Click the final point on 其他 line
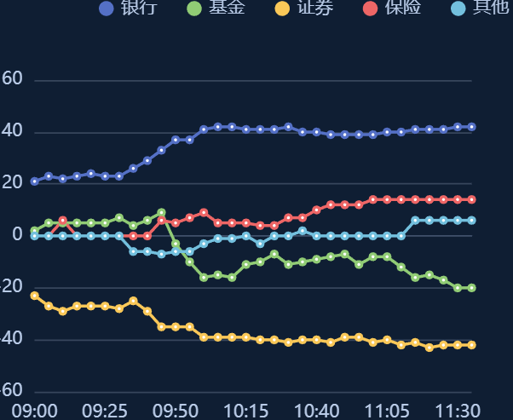The image size is (513, 420). pos(471,220)
